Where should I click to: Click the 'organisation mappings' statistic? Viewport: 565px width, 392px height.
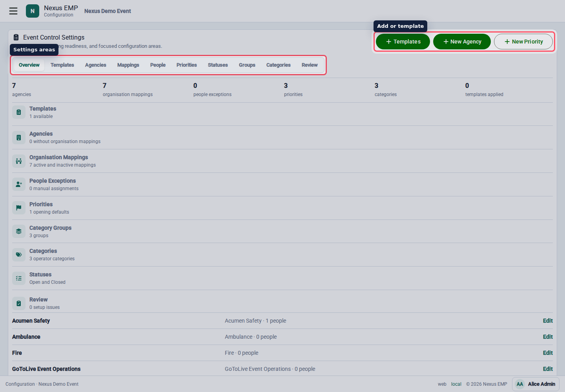[128, 90]
